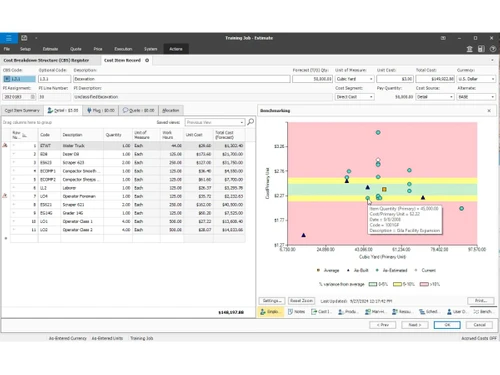Click the Unit Cost input field
The height and width of the screenshot is (375, 500).
tap(395, 79)
